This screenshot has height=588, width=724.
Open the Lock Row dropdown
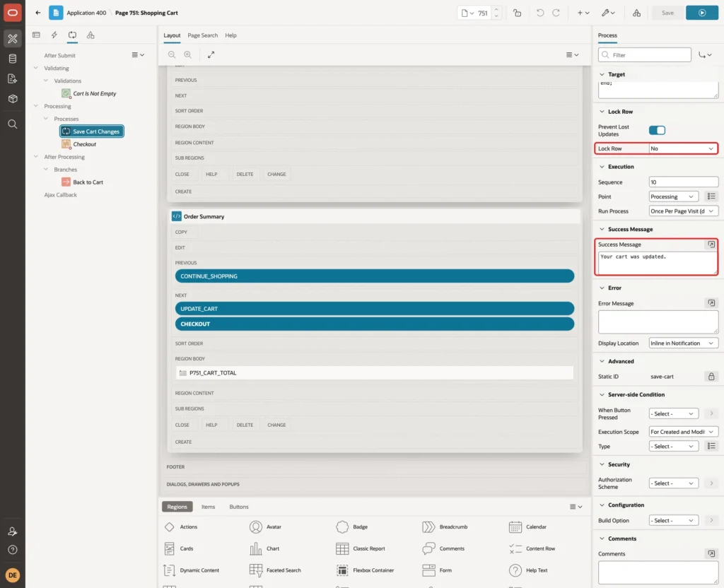tap(682, 148)
